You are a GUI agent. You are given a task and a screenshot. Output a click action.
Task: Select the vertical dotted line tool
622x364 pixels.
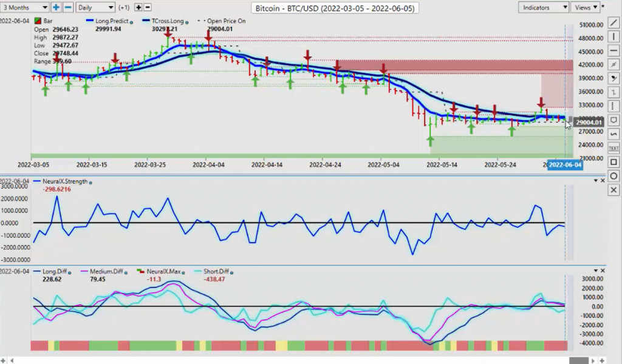click(613, 106)
